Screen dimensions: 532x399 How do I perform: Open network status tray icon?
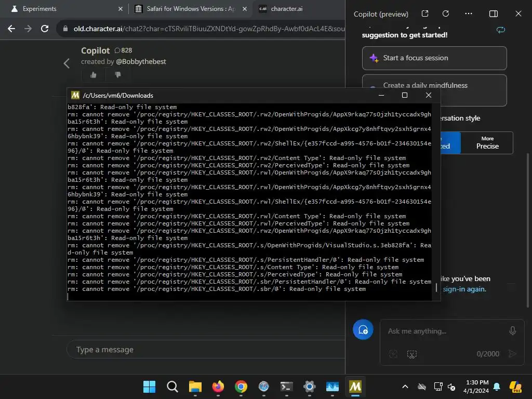(438, 387)
